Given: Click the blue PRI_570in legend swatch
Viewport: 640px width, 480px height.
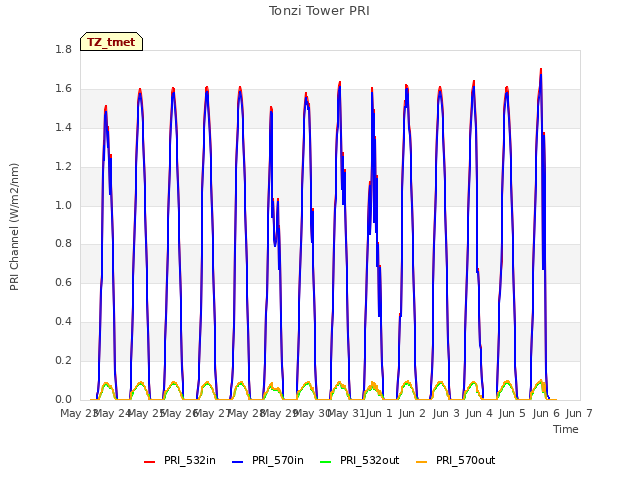Looking at the screenshot, I should pyautogui.click(x=238, y=462).
